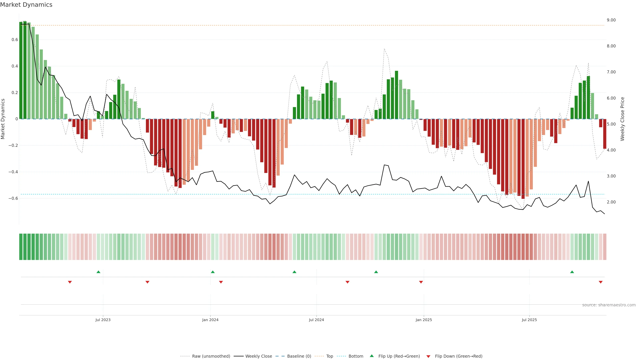Screen dimensions: 644x362
Task: Hide the Top line via its legend entry
Action: point(330,356)
